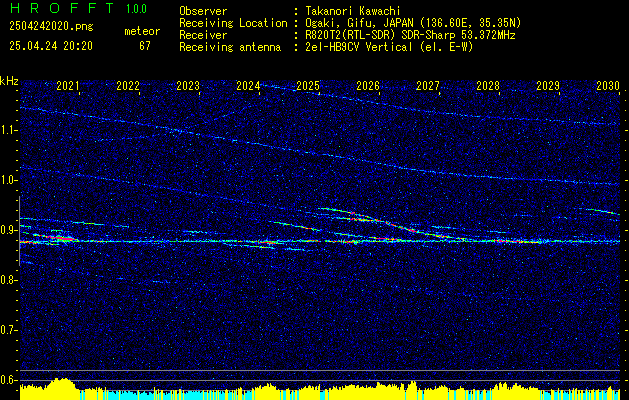The height and width of the screenshot is (400, 629).
Task: Click the 0.9 kHz axis label
Action: pos(9,230)
